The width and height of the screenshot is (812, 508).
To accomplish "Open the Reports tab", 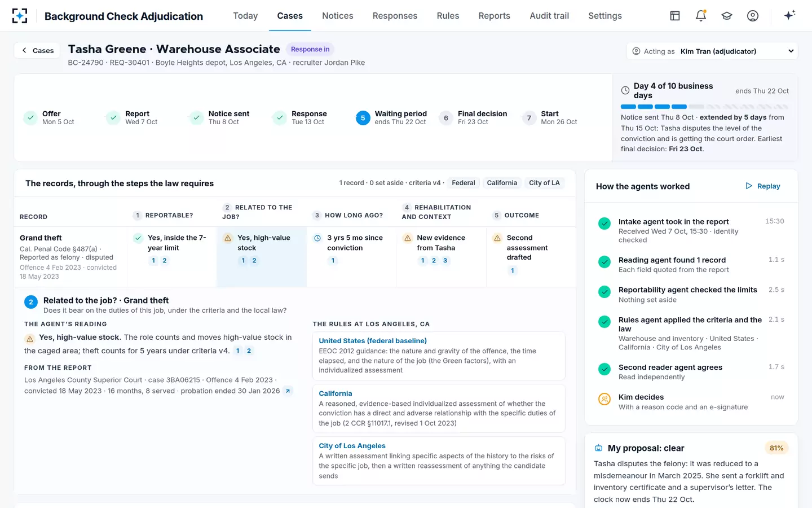I will pyautogui.click(x=495, y=16).
